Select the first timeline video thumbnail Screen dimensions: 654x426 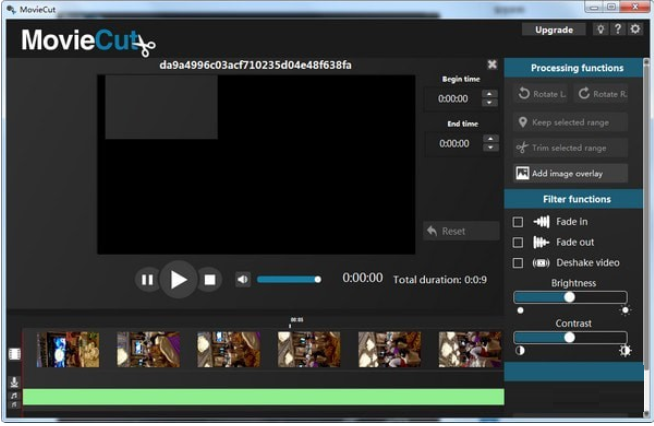(x=68, y=349)
